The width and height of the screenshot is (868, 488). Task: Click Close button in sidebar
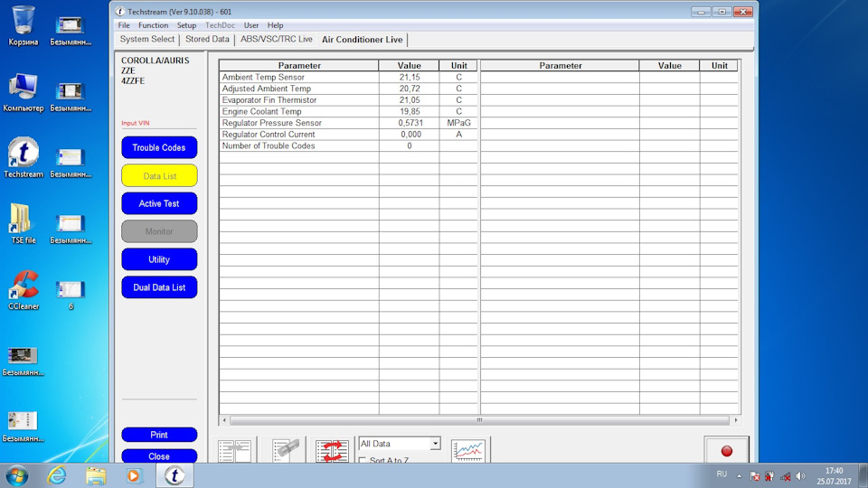[159, 455]
